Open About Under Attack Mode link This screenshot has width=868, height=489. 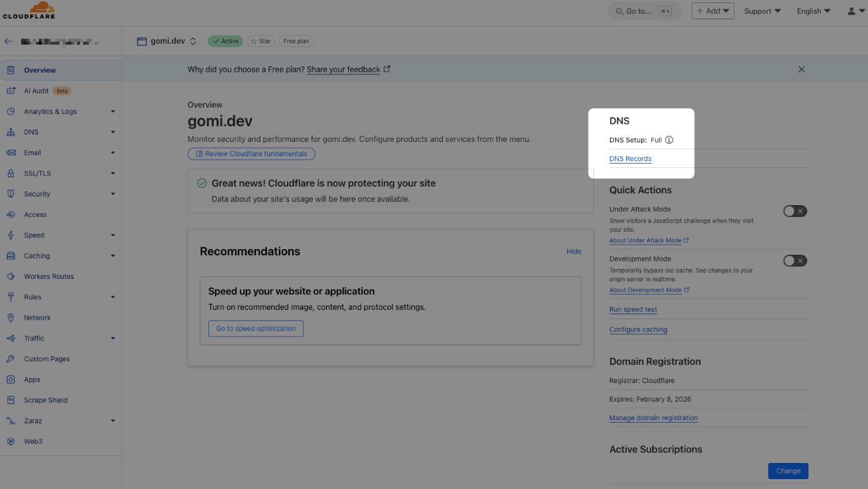(x=649, y=240)
